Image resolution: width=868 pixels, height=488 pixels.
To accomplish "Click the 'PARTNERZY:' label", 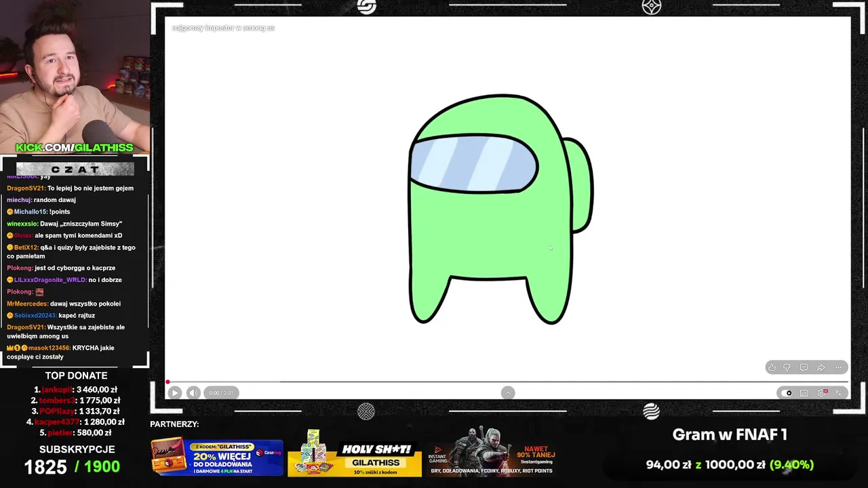I will point(174,424).
